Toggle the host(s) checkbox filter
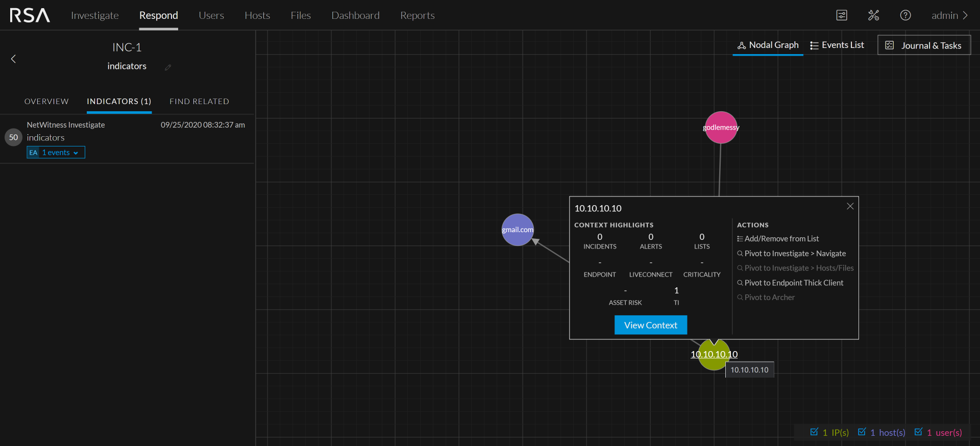Screen dimensions: 980x446 (x=862, y=432)
